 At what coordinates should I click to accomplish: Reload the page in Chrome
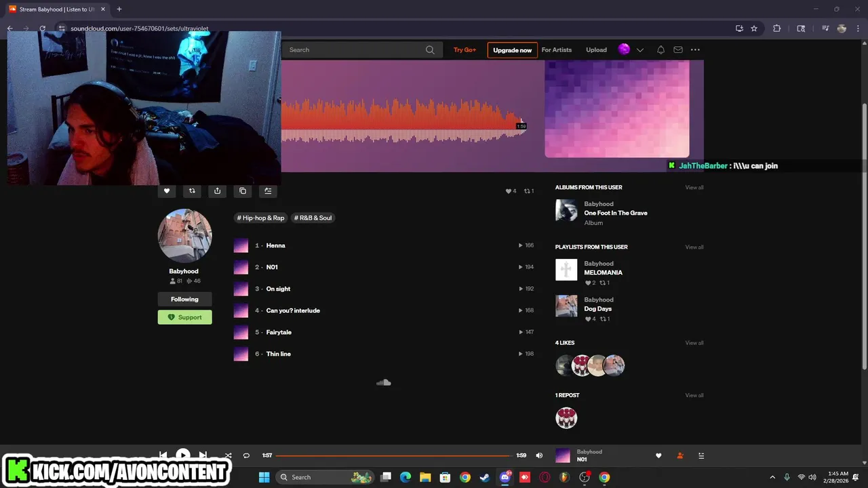pos(42,28)
